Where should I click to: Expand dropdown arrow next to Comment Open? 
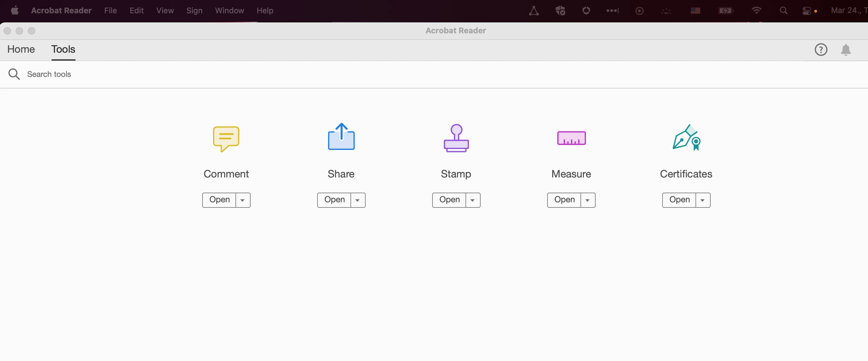coord(243,200)
